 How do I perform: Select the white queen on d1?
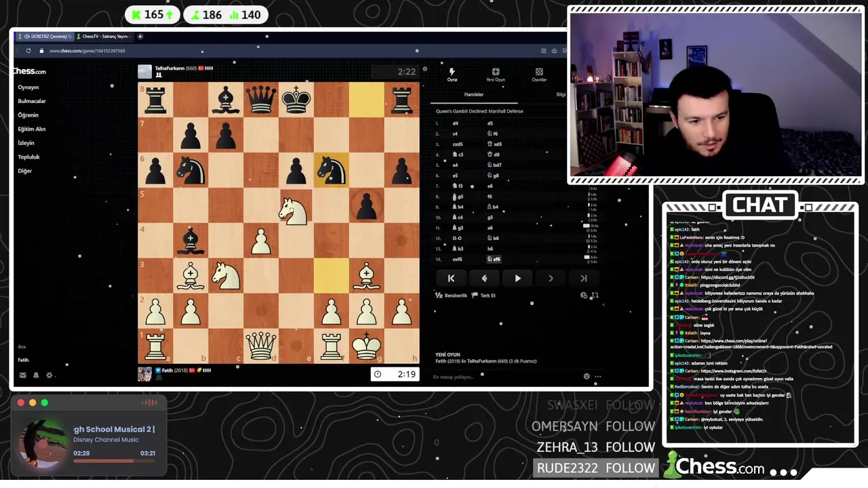click(x=260, y=346)
